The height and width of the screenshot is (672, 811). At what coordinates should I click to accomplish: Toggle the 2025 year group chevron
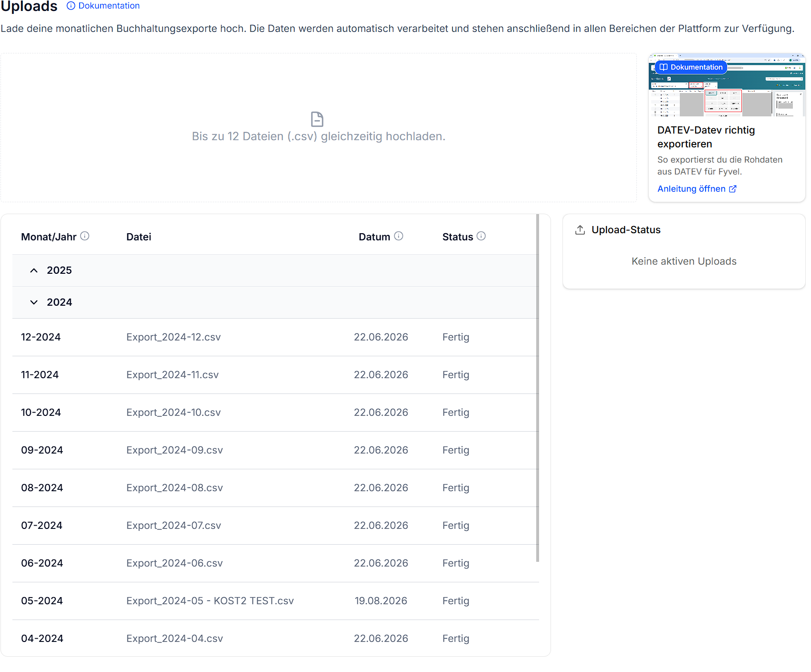(34, 270)
